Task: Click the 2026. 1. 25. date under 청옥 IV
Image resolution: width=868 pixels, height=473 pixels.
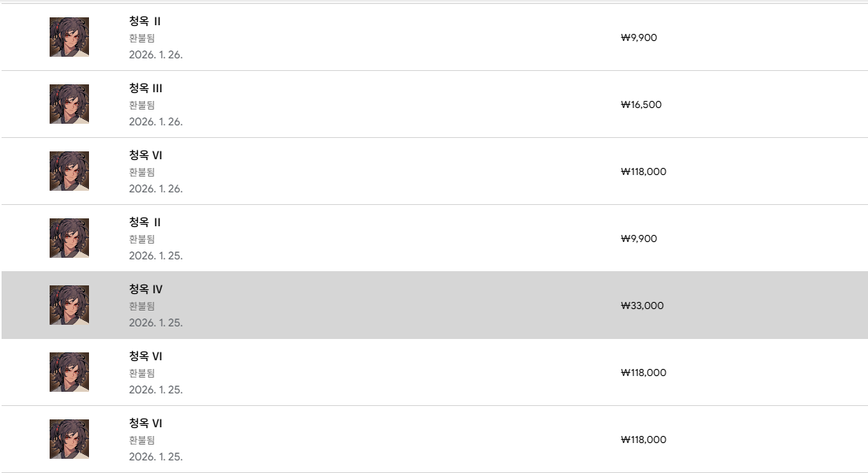Action: 156,322
